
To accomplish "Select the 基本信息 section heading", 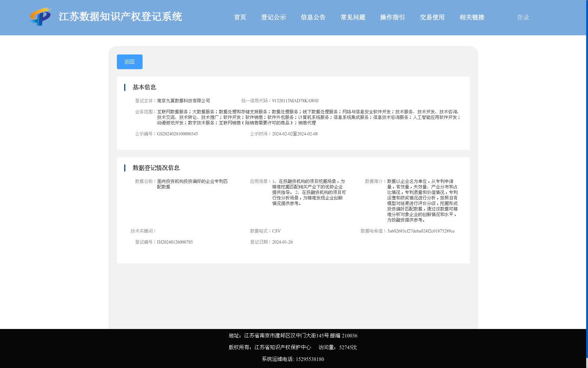I will [144, 87].
